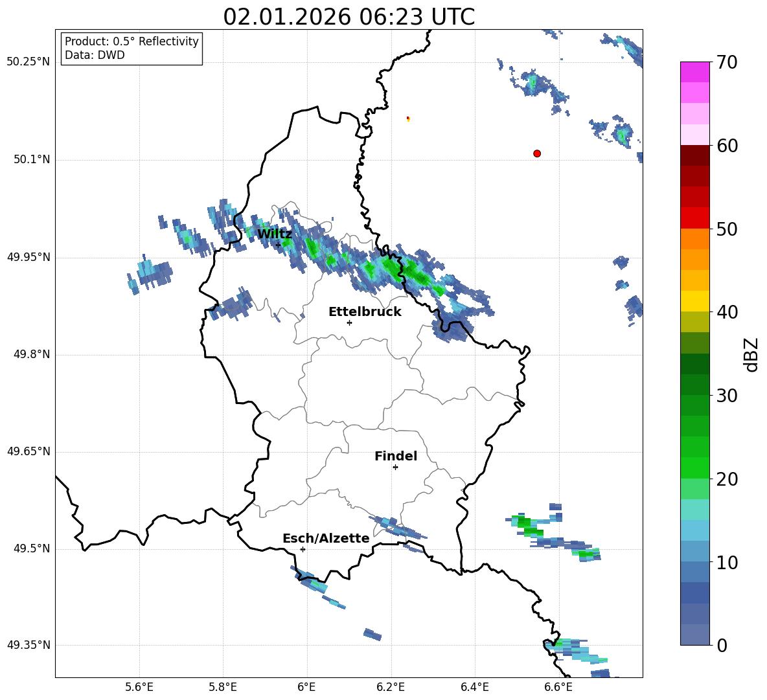Click the 6.4°E longitude label
Image resolution: width=767 pixels, height=700 pixels.
(474, 687)
